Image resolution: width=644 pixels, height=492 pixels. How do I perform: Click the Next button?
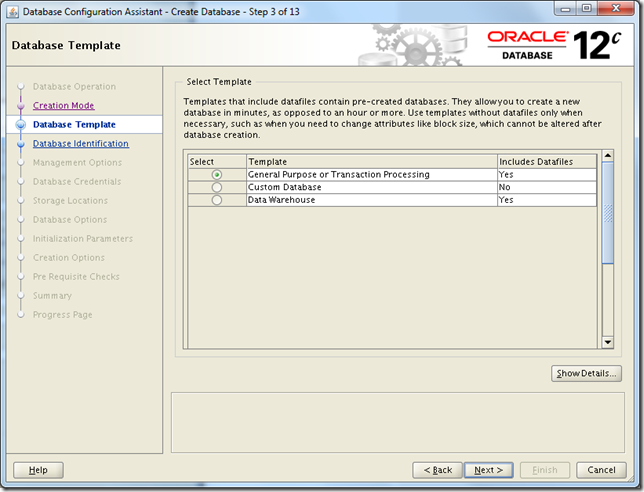click(x=489, y=470)
